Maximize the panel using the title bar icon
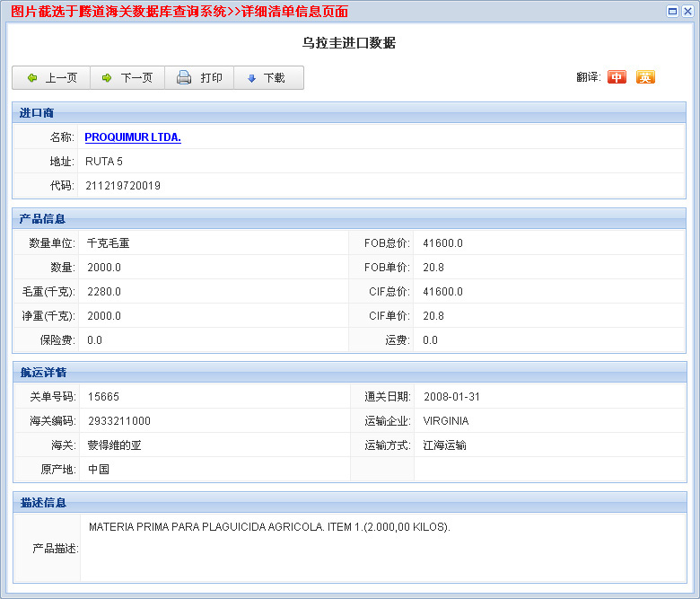 point(673,11)
